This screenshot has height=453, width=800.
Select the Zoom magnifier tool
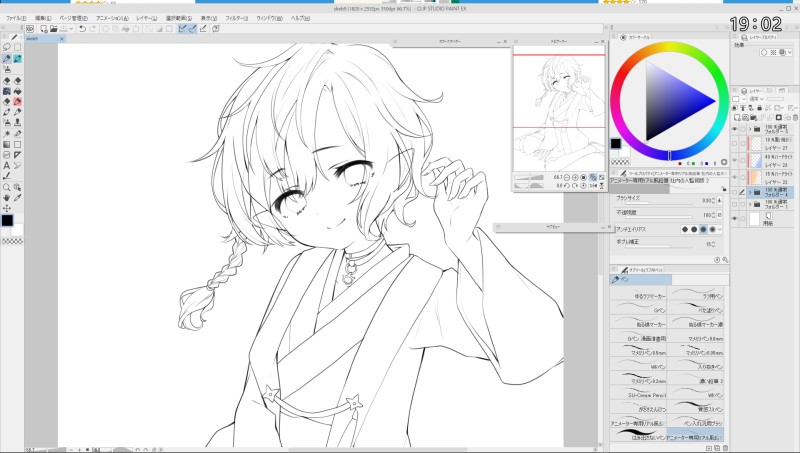pos(7,187)
